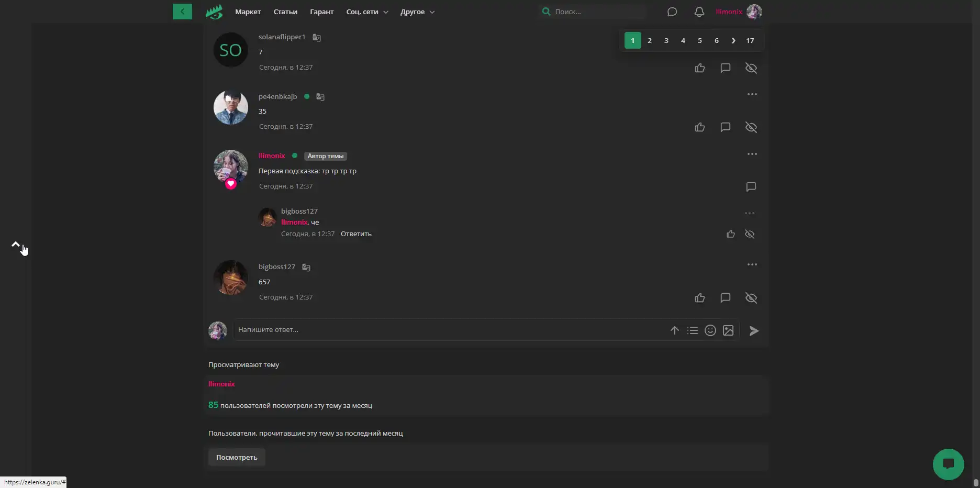Screen dimensions: 980x488
Task: Open three-dots menu on llimonix's comment
Action: [752, 154]
